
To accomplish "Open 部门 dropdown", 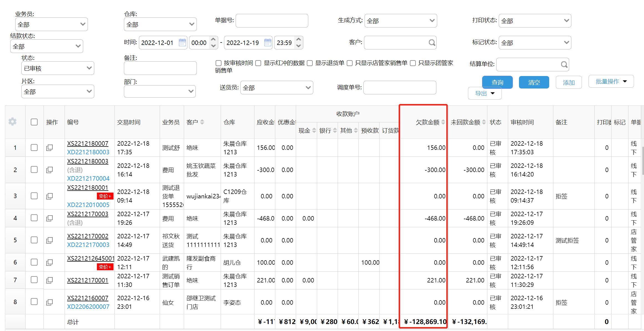I will click(160, 92).
